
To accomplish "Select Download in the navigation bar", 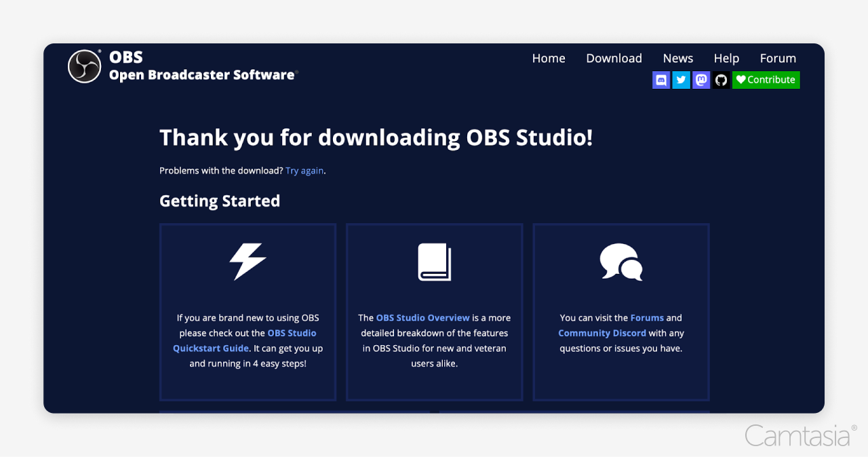I will coord(614,58).
